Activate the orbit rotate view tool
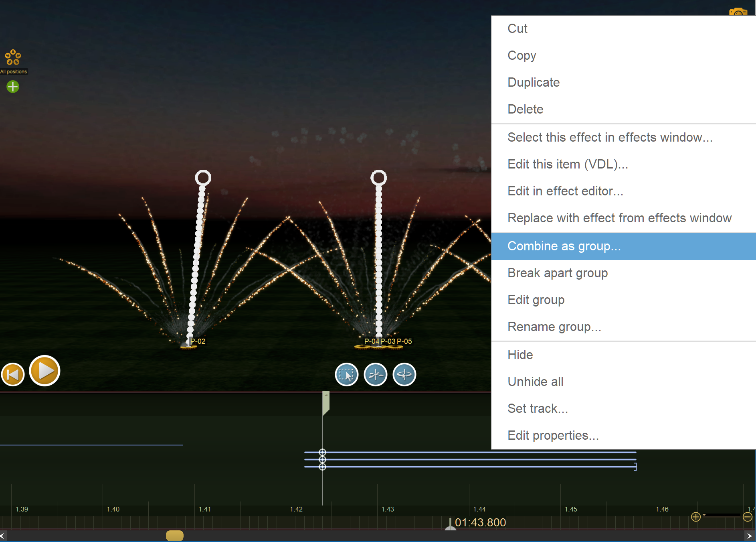The image size is (756, 542). click(404, 375)
